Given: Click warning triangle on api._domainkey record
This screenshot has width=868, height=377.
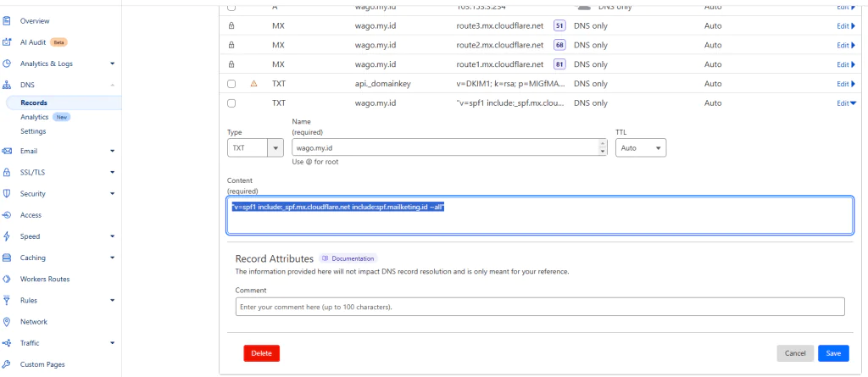Looking at the screenshot, I should pyautogui.click(x=253, y=84).
